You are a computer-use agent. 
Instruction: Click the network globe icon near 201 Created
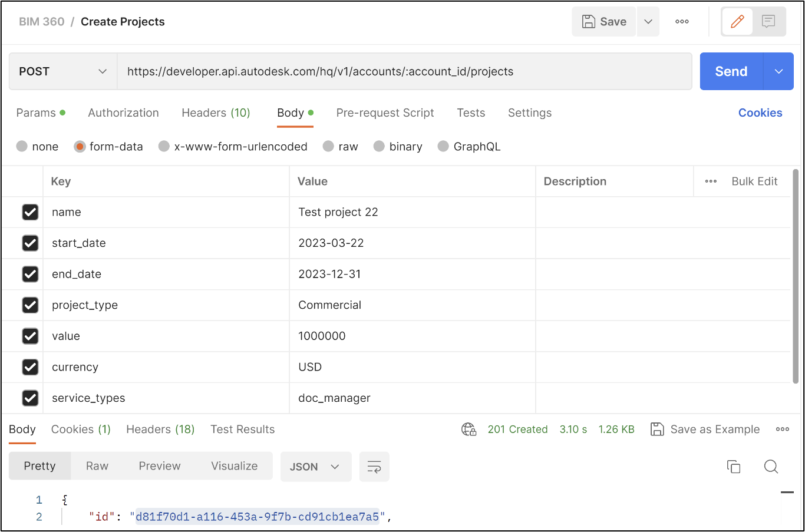469,429
